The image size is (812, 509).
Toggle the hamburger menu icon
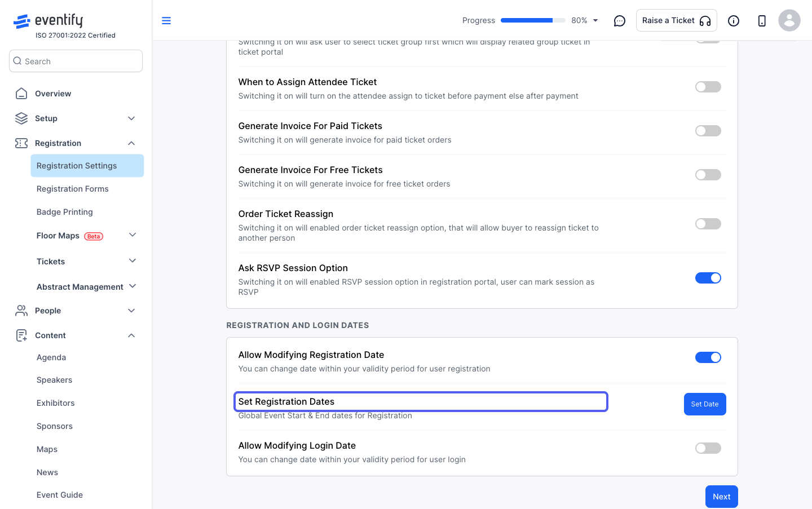click(166, 21)
